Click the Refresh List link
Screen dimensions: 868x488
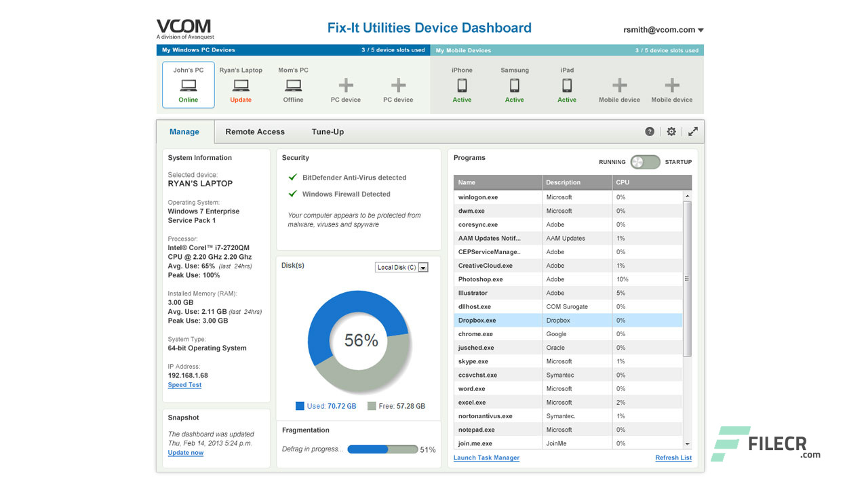click(x=673, y=458)
